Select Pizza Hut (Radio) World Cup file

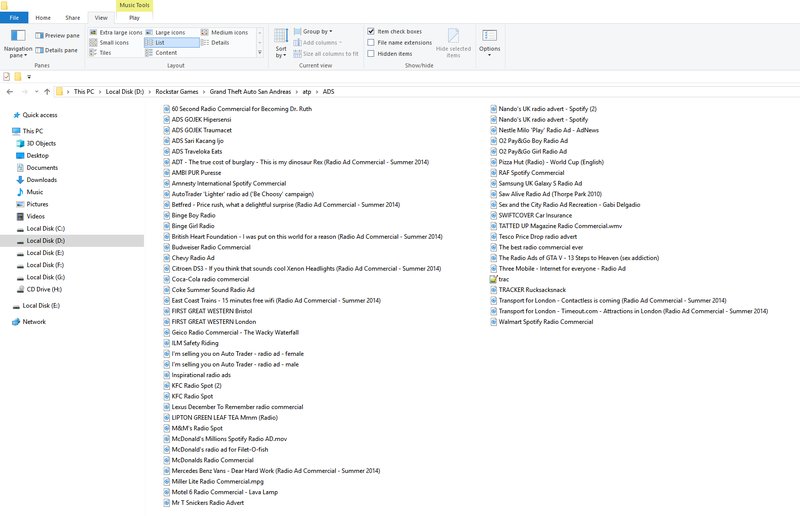(x=547, y=162)
